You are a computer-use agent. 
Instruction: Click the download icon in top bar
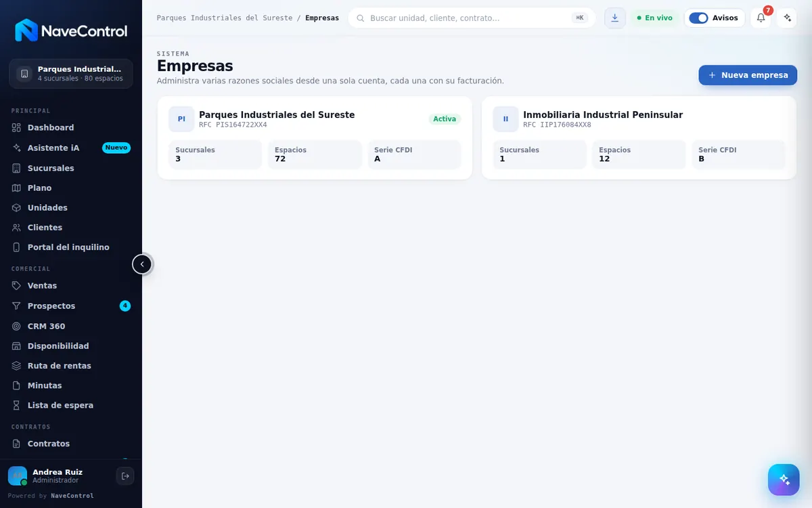pyautogui.click(x=614, y=18)
